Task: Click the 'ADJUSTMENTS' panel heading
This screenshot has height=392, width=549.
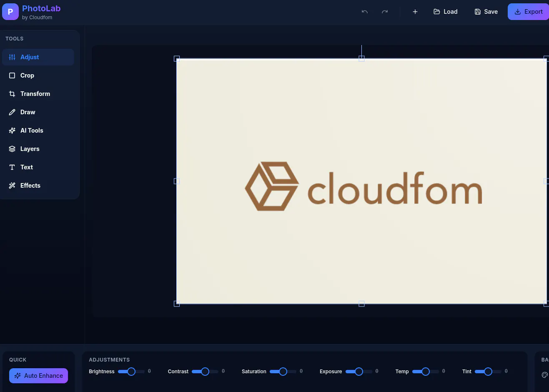Action: point(109,360)
